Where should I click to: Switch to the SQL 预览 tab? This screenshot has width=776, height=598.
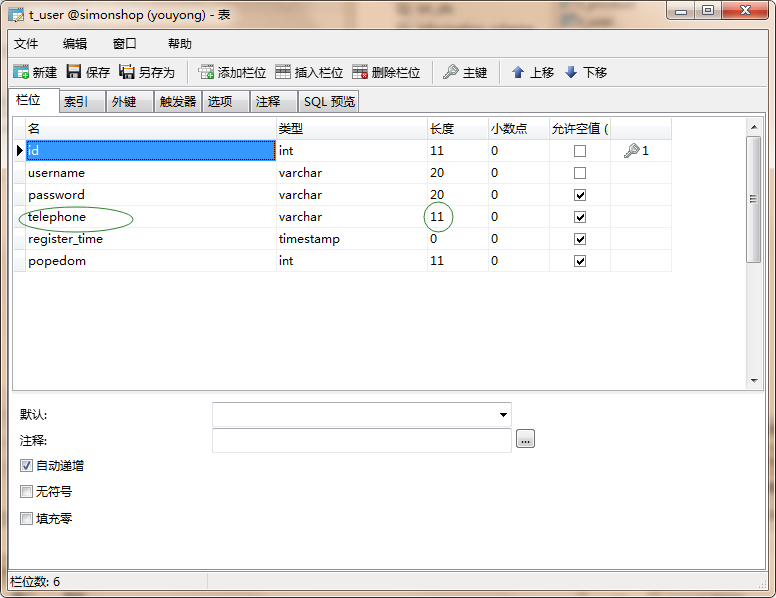coord(329,101)
